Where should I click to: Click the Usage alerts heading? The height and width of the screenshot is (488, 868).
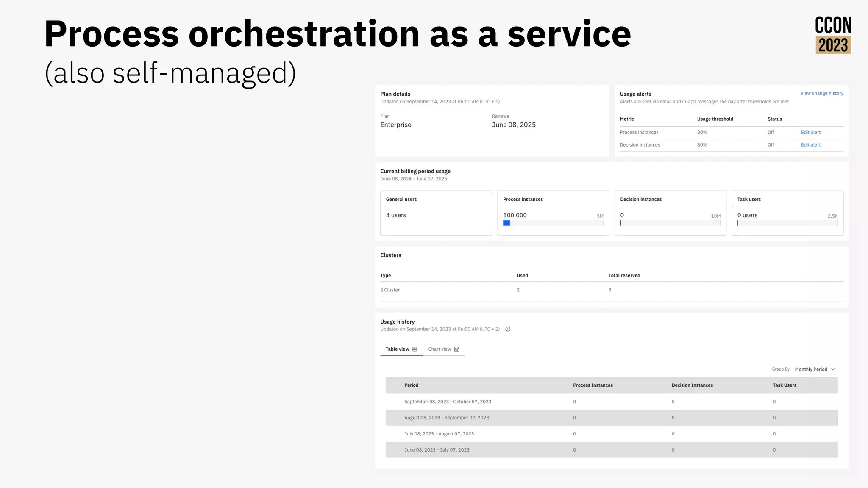pos(635,94)
